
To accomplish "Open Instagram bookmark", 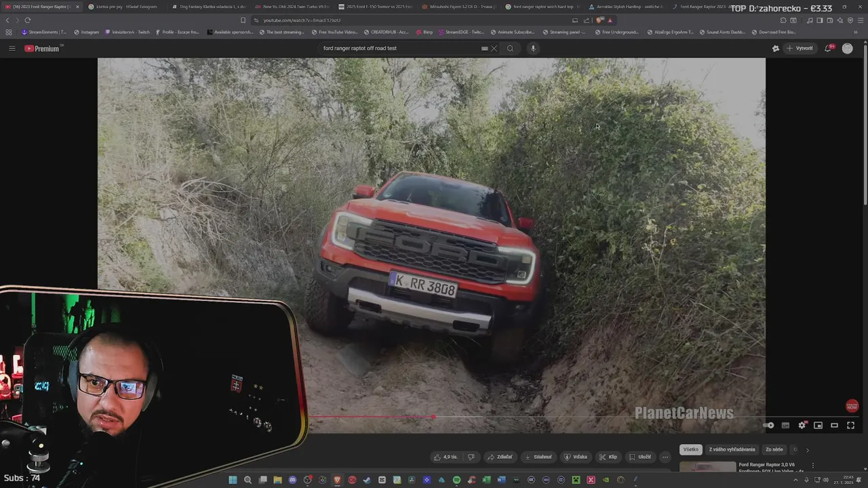I will click(x=87, y=32).
